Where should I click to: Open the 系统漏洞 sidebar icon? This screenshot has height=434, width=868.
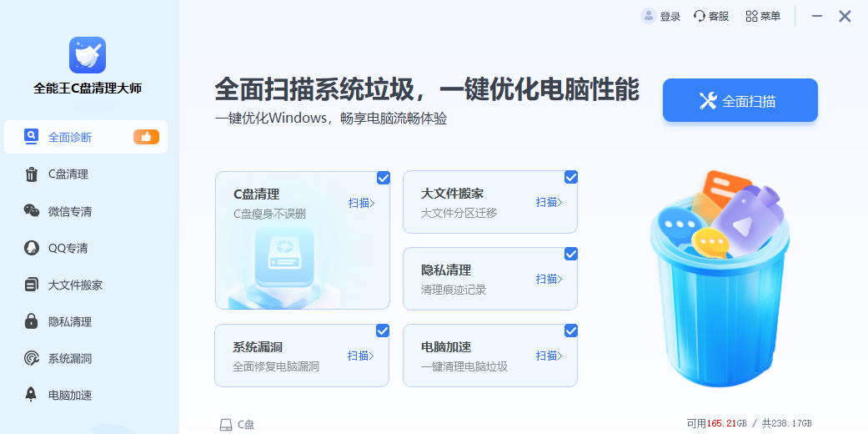tap(32, 358)
